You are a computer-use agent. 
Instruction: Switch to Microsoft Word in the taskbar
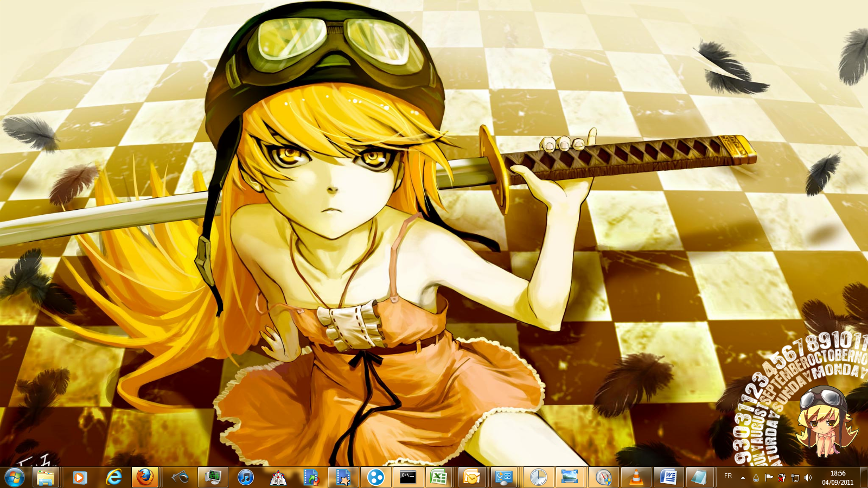click(668, 477)
